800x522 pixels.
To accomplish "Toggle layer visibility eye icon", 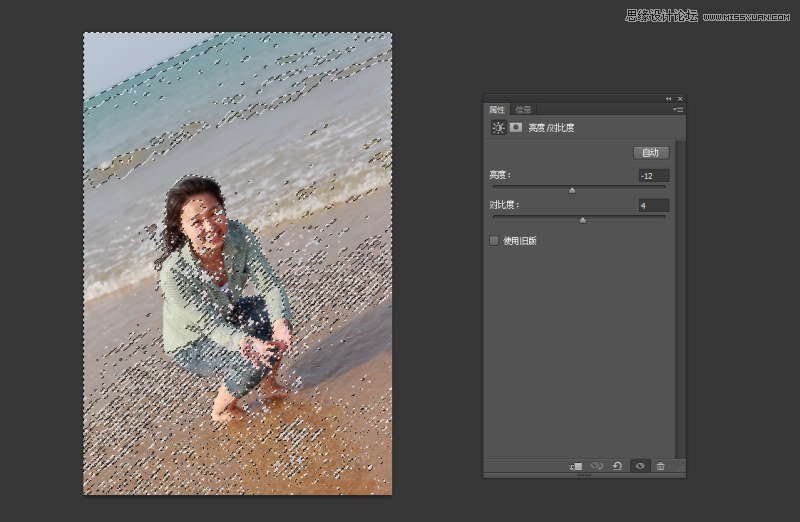I will pos(640,466).
